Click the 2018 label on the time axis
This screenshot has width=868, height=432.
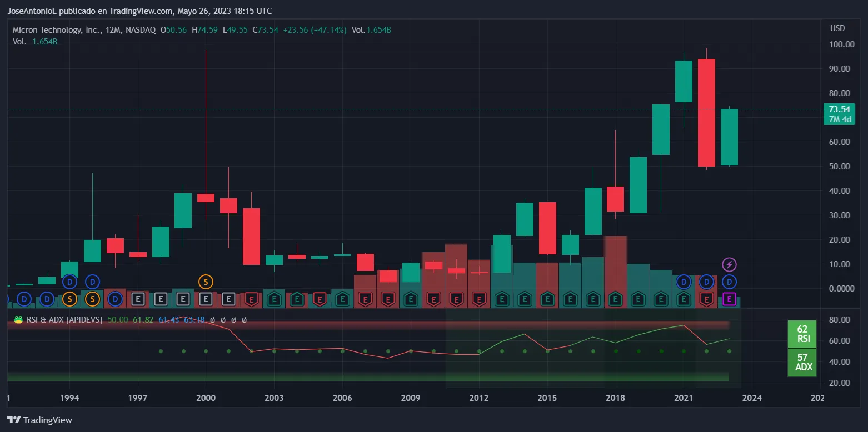click(x=615, y=398)
